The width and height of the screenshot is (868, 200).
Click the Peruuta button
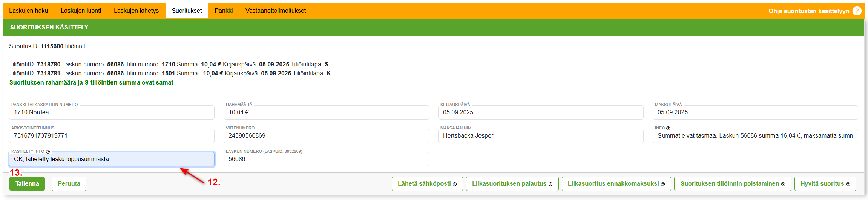[x=69, y=184]
